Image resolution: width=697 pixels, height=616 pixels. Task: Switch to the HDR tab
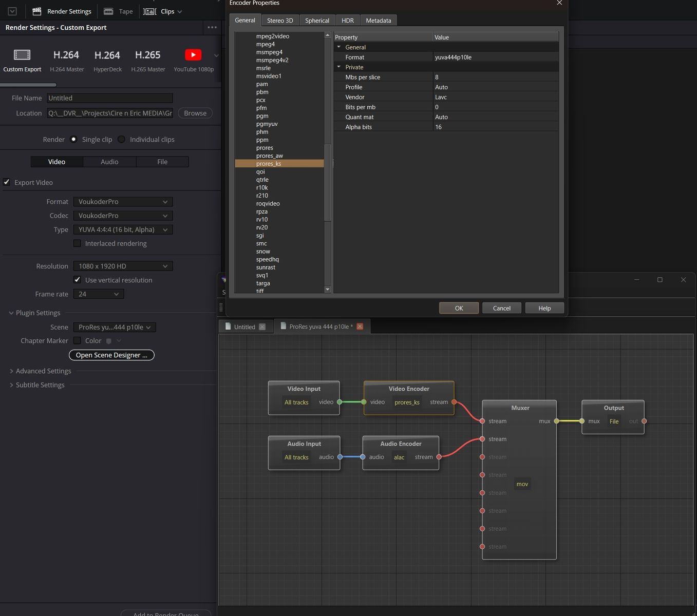coord(348,21)
